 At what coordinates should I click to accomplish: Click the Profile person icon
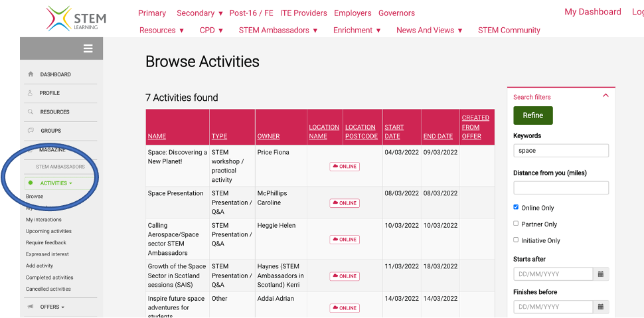point(31,93)
